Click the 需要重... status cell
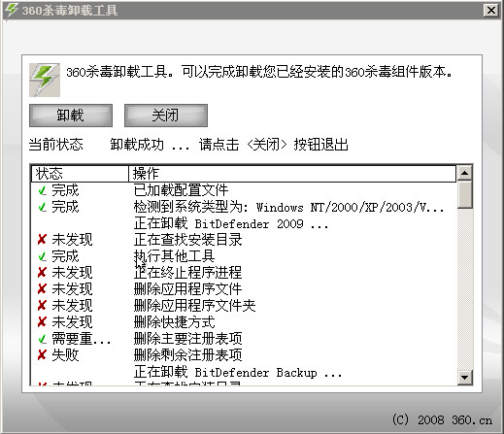Image resolution: width=504 pixels, height=434 pixels. click(82, 339)
